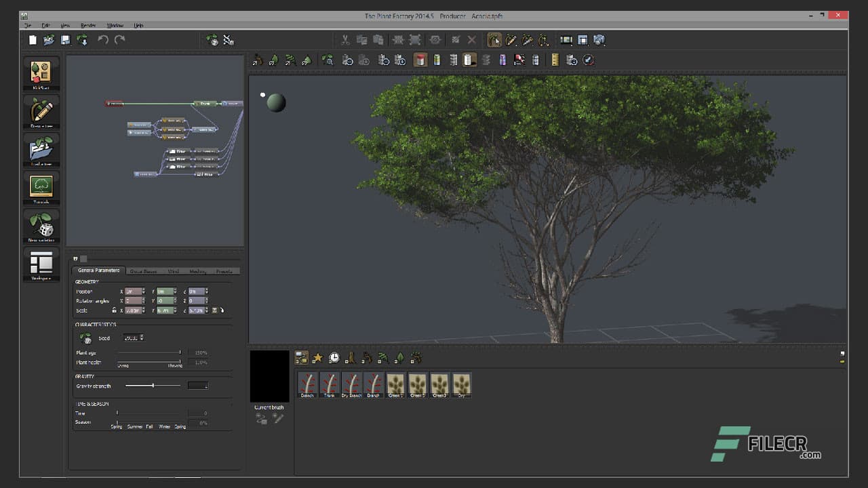Toggle the Current brush selection box
The width and height of the screenshot is (868, 488).
pos(269,376)
